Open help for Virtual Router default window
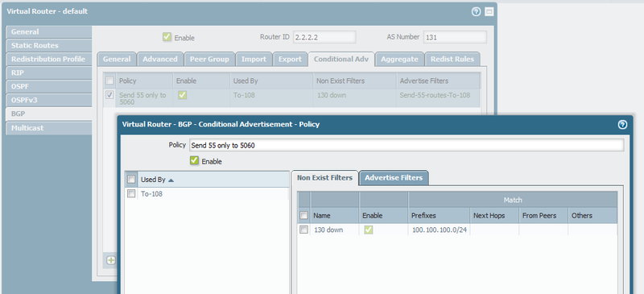Viewport: 644px width, 294px height. (x=476, y=11)
